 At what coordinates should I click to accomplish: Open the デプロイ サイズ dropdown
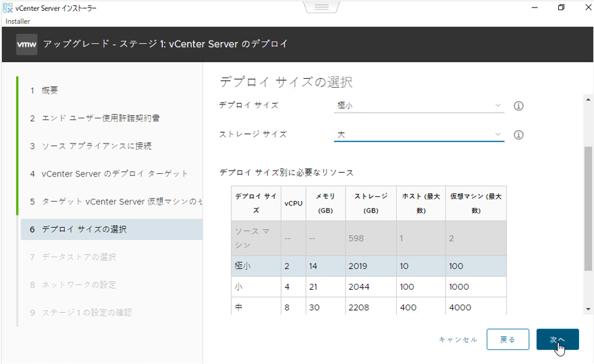419,106
